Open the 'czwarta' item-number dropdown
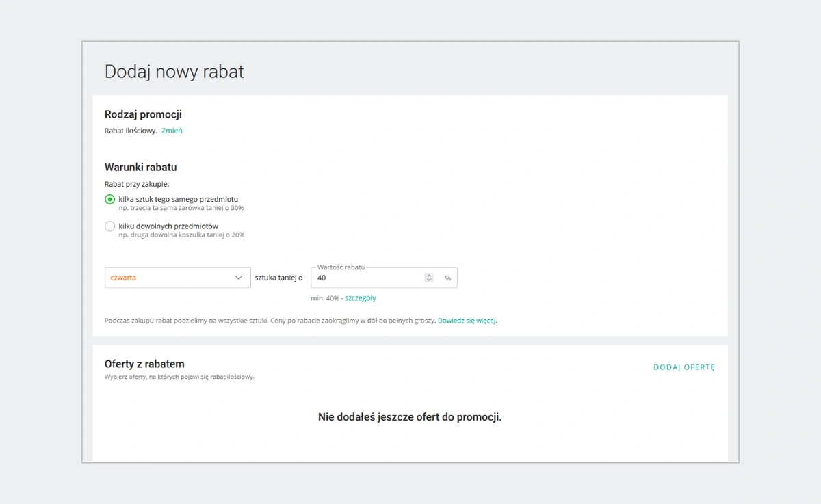Screen dimensions: 821x504 tap(177, 278)
